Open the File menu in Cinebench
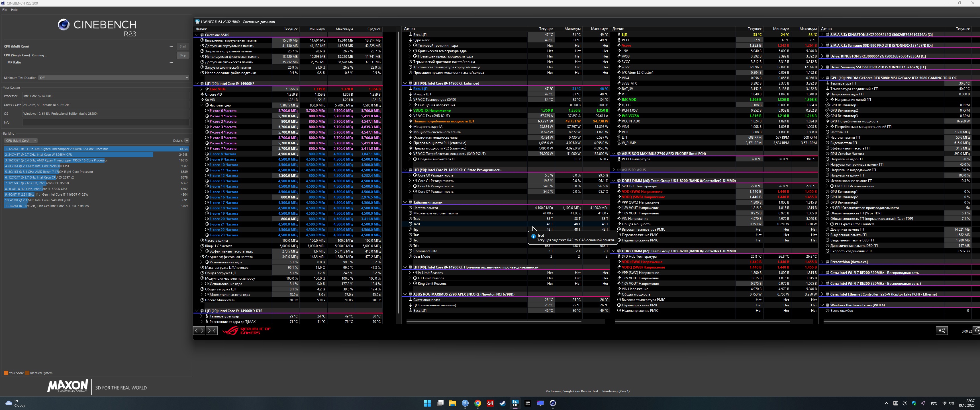Image resolution: width=980 pixels, height=410 pixels. click(5, 10)
